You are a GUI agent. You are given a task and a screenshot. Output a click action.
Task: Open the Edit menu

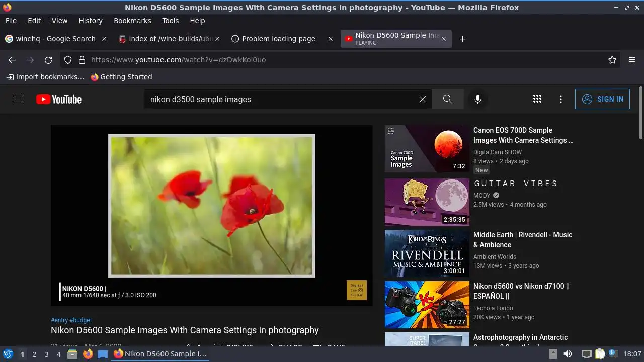point(34,21)
